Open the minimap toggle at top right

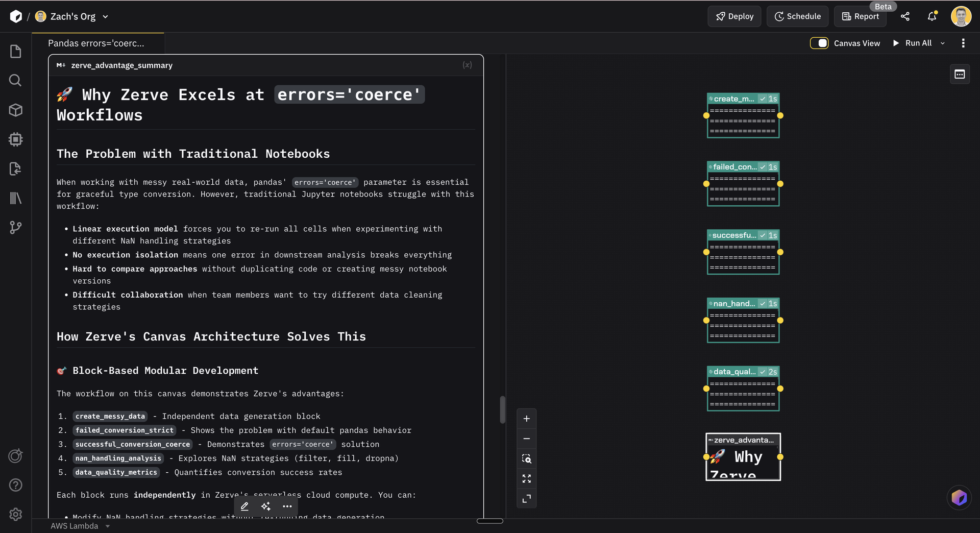[960, 74]
